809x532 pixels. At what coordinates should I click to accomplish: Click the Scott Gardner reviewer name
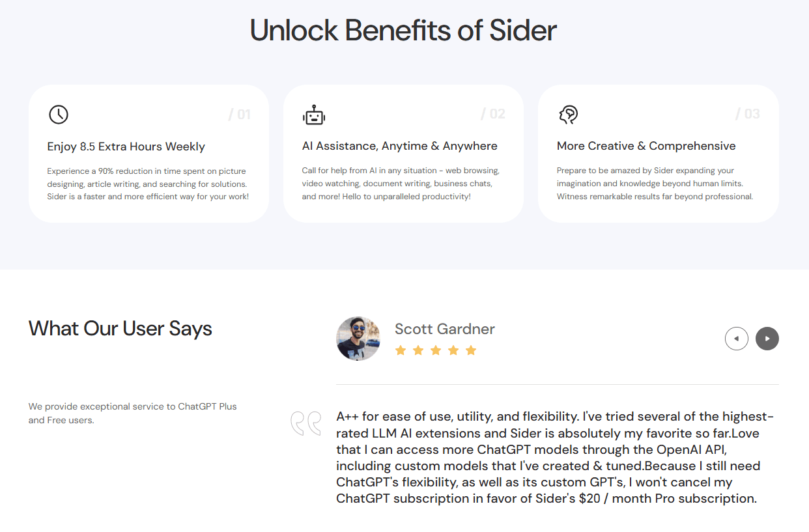pos(444,329)
